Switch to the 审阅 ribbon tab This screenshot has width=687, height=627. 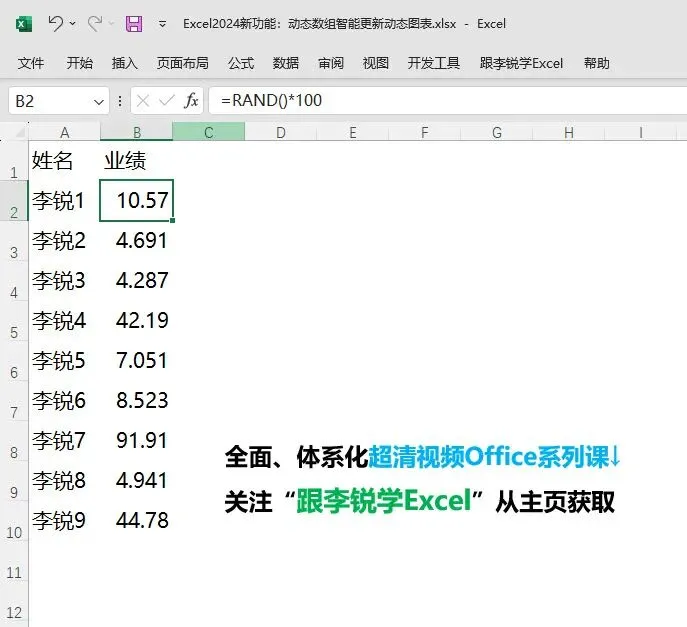point(331,63)
